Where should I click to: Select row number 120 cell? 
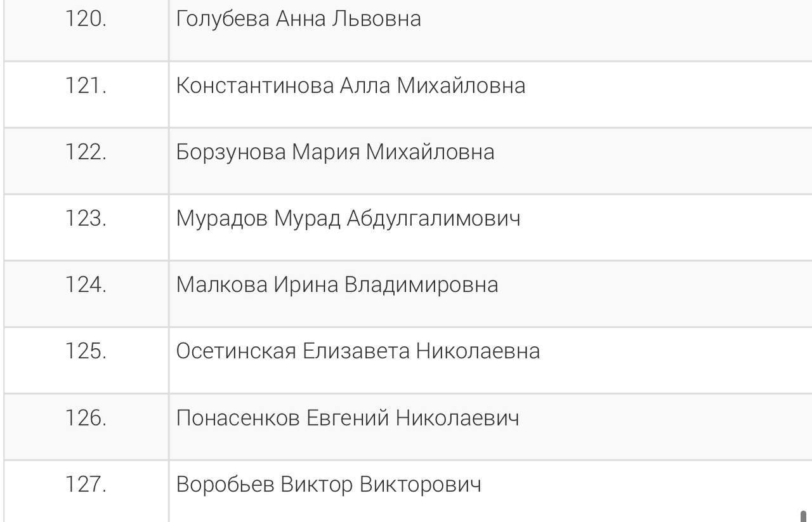[86, 19]
